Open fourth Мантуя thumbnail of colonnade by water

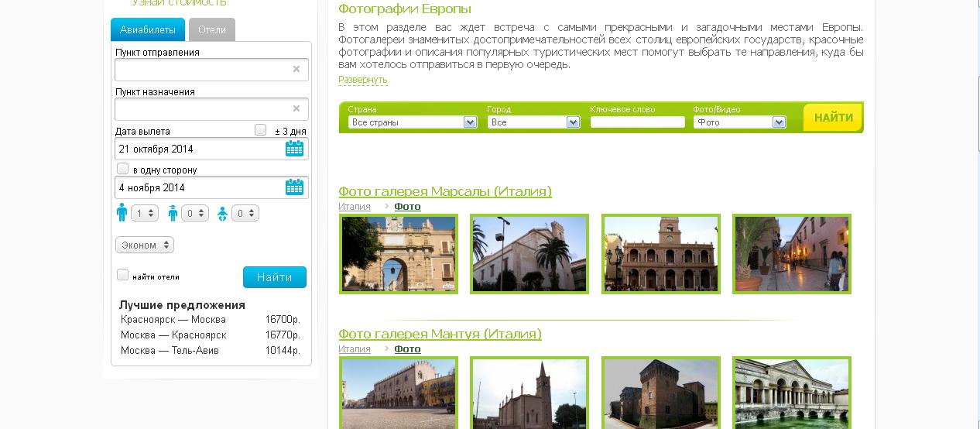point(792,393)
